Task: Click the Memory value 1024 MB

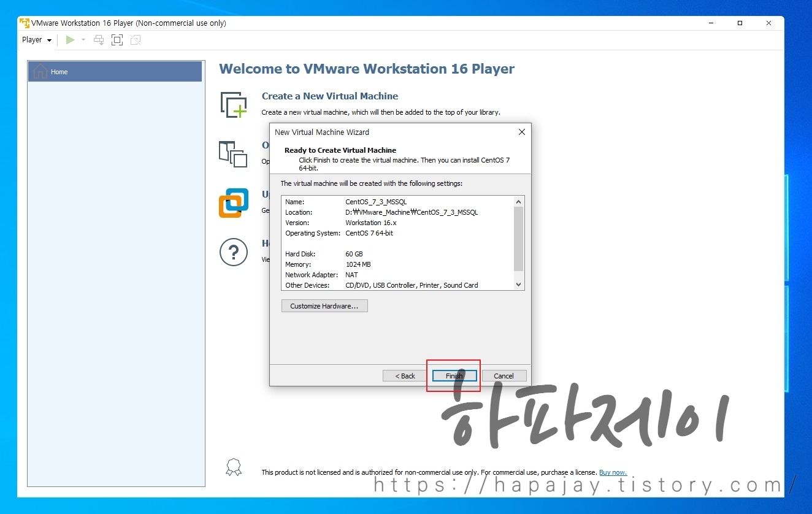Action: click(358, 264)
